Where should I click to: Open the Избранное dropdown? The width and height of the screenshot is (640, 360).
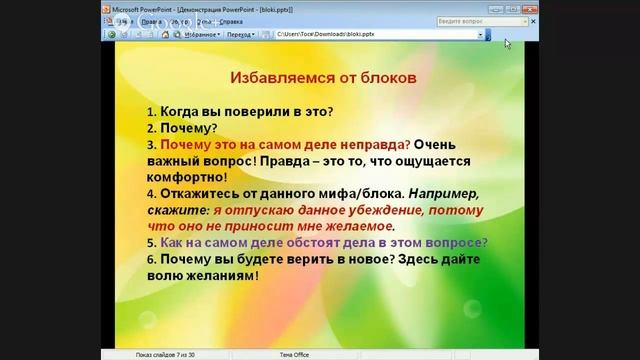(202, 35)
